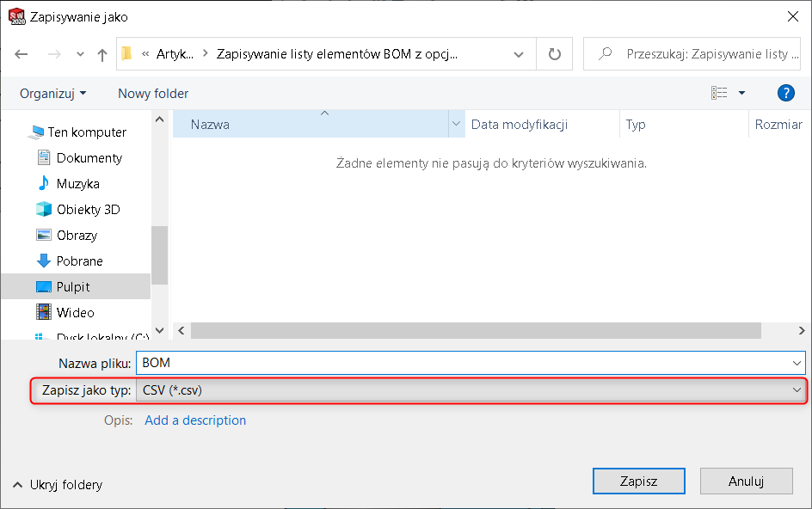Refresh the current folder view

point(555,54)
